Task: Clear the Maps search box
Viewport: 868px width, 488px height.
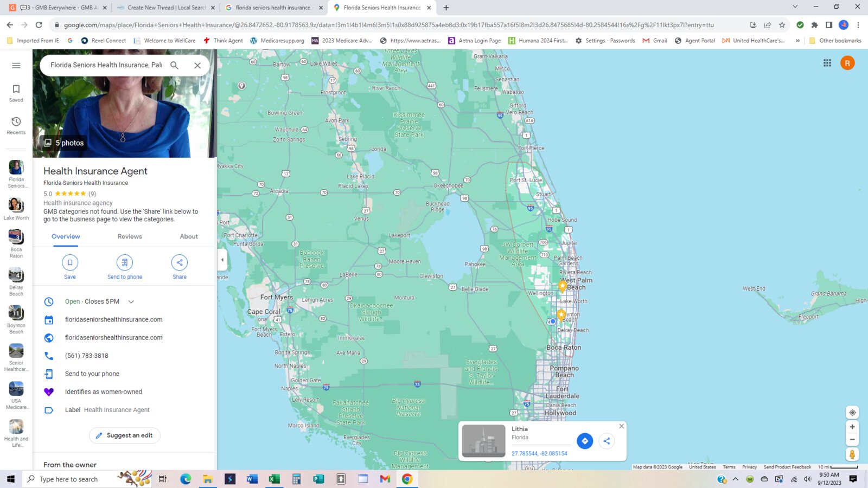Action: pos(197,65)
